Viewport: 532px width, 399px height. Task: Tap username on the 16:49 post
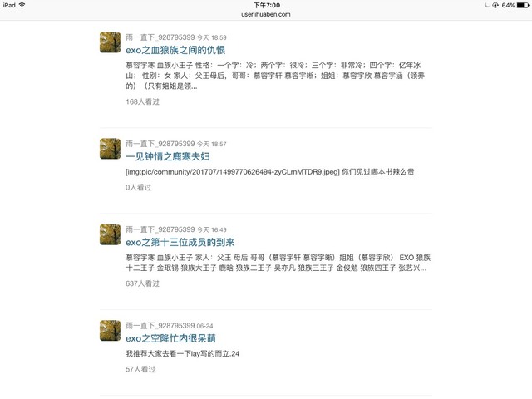click(160, 229)
